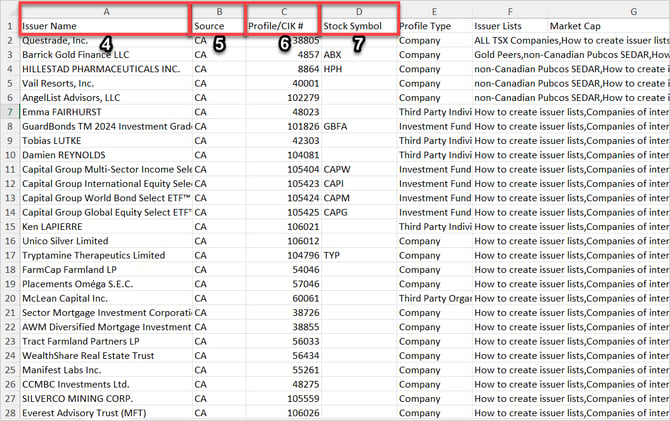Select column F header
This screenshot has height=421, width=670.
click(510, 12)
